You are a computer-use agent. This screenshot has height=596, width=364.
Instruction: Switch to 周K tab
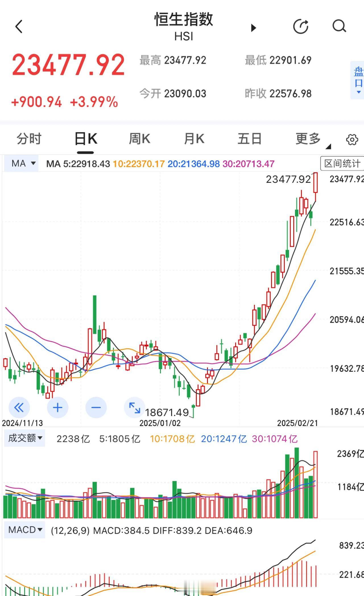click(139, 139)
